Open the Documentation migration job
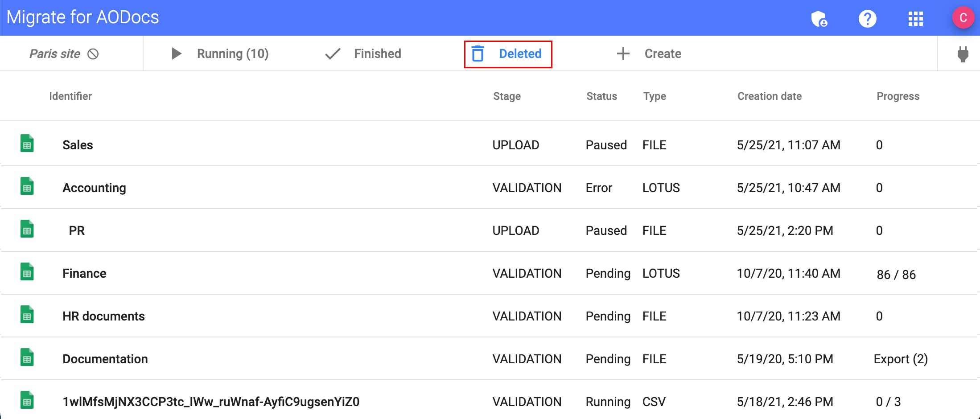The height and width of the screenshot is (419, 980). coord(105,359)
